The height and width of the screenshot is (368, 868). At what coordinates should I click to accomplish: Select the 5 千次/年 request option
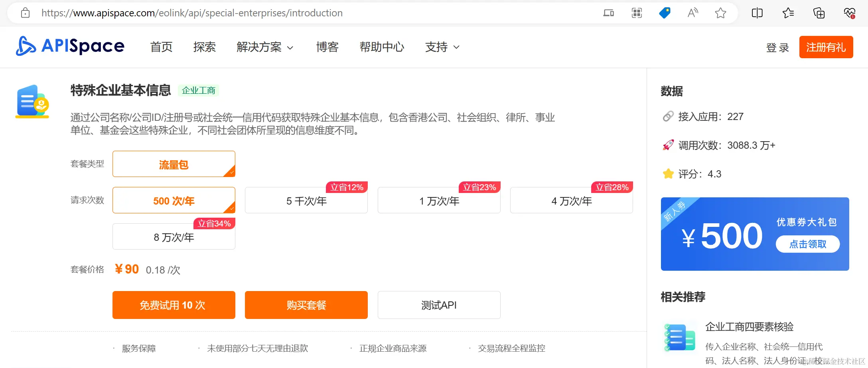(306, 200)
